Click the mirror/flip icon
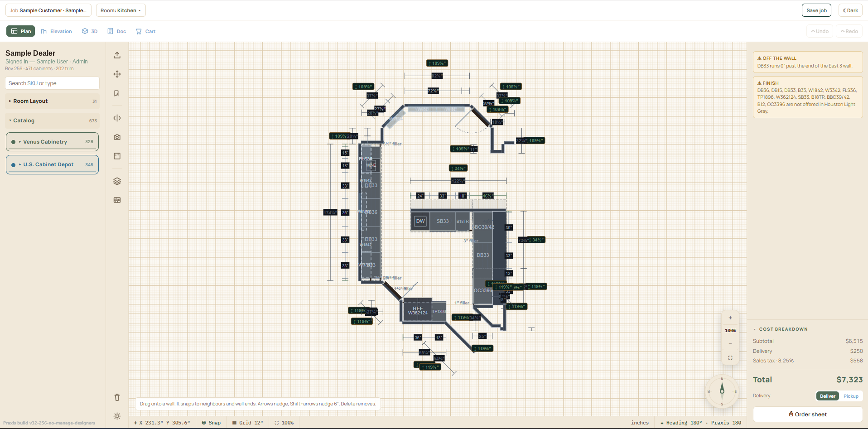This screenshot has width=868, height=429. pos(117,118)
